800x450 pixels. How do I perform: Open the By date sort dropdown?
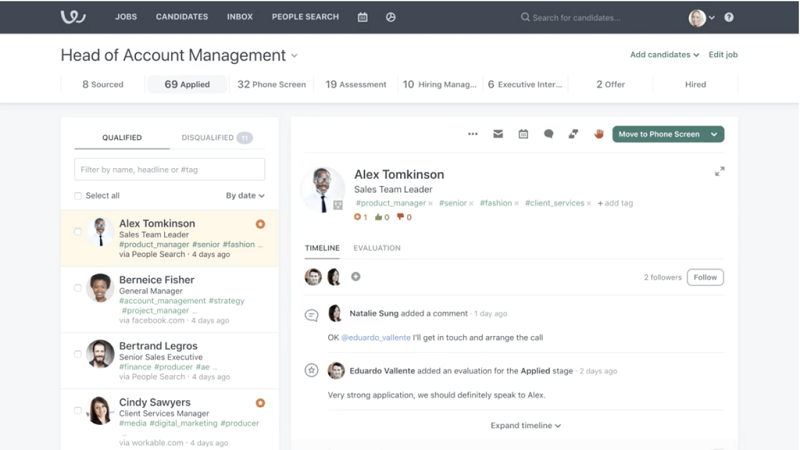245,196
